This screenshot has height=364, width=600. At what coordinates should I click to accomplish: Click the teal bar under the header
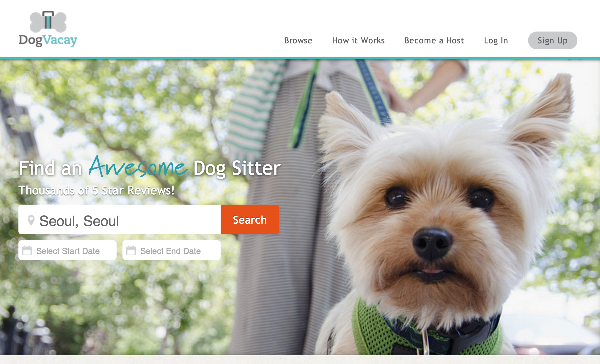[300, 58]
